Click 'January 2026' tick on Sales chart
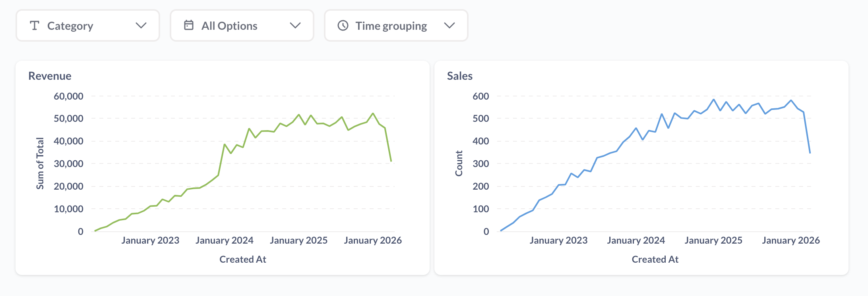The image size is (868, 296). [x=790, y=240]
